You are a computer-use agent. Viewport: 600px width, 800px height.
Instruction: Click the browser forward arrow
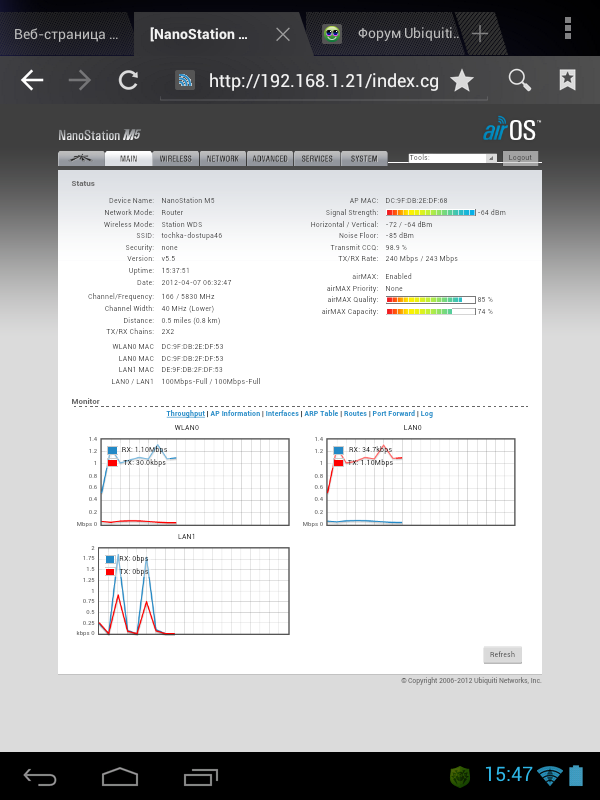[x=80, y=80]
